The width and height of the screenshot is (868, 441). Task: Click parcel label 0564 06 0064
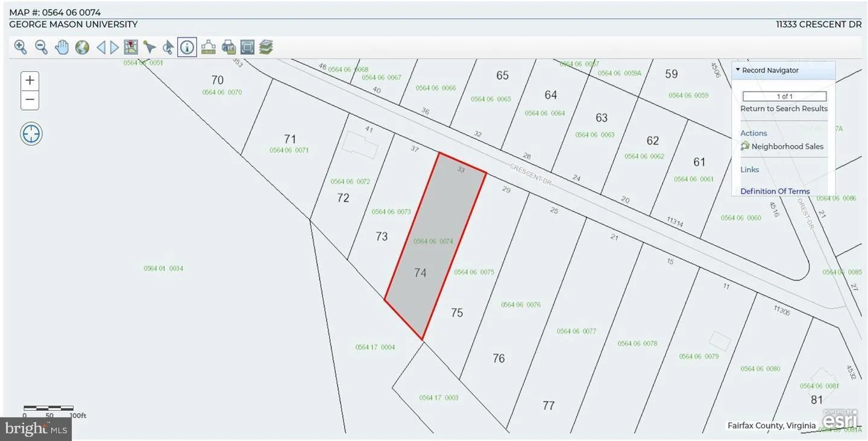tap(544, 113)
